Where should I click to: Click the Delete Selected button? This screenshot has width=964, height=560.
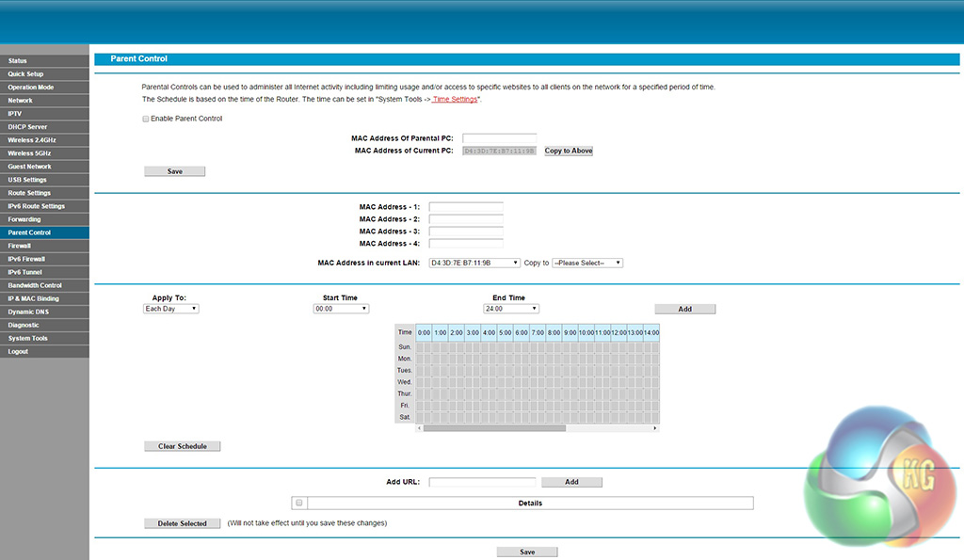182,523
